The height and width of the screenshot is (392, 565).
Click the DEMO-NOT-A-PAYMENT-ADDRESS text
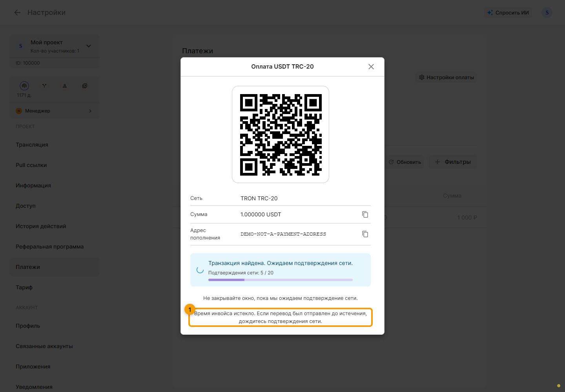click(x=283, y=234)
